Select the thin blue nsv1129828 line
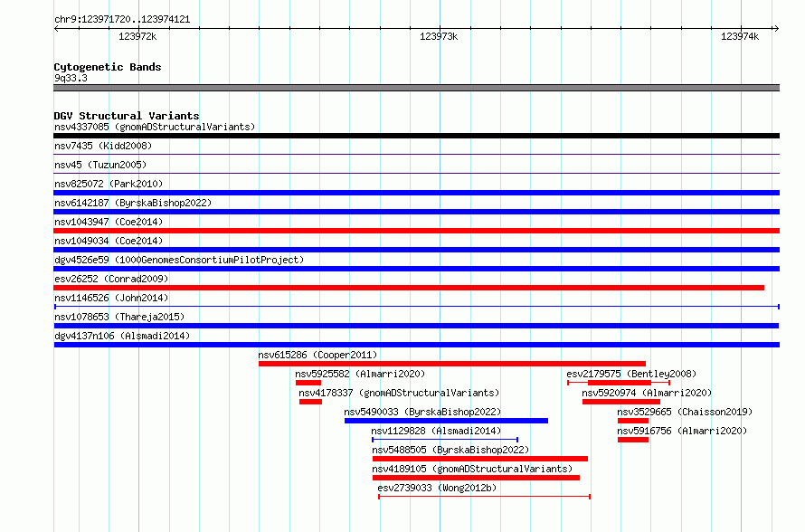Screen dimensions: 805x532 tap(445, 440)
